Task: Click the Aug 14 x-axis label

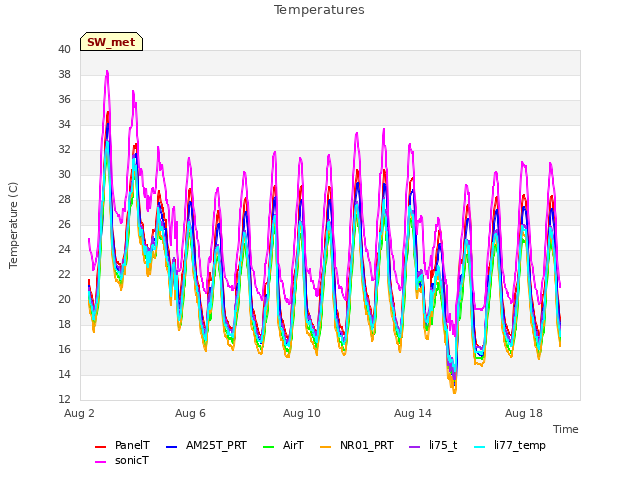Action: [x=413, y=413]
